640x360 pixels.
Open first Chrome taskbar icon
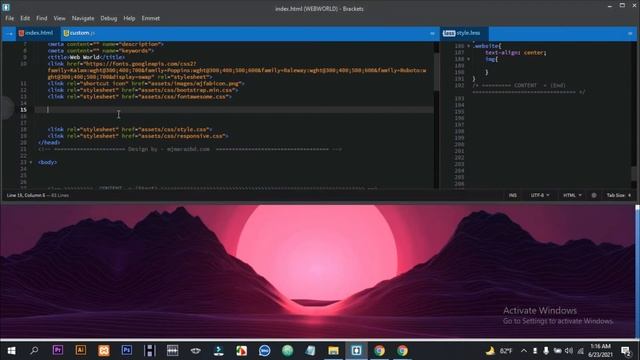tap(379, 351)
